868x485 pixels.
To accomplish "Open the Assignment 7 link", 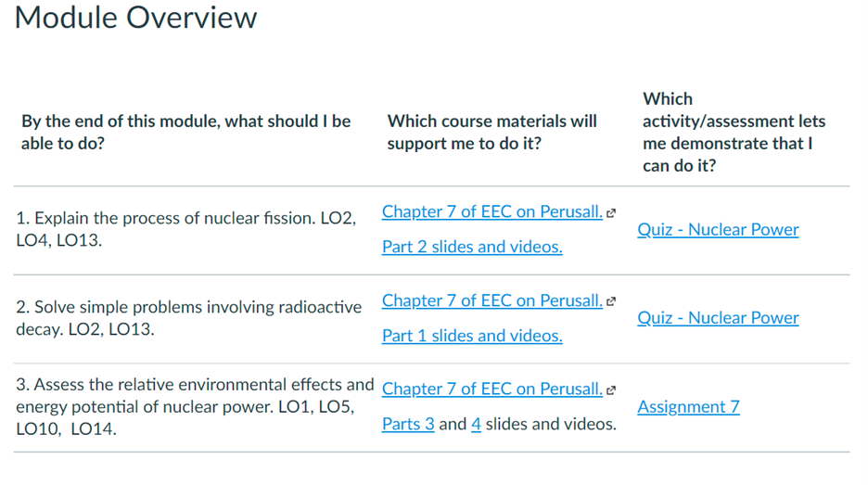I will tap(688, 406).
